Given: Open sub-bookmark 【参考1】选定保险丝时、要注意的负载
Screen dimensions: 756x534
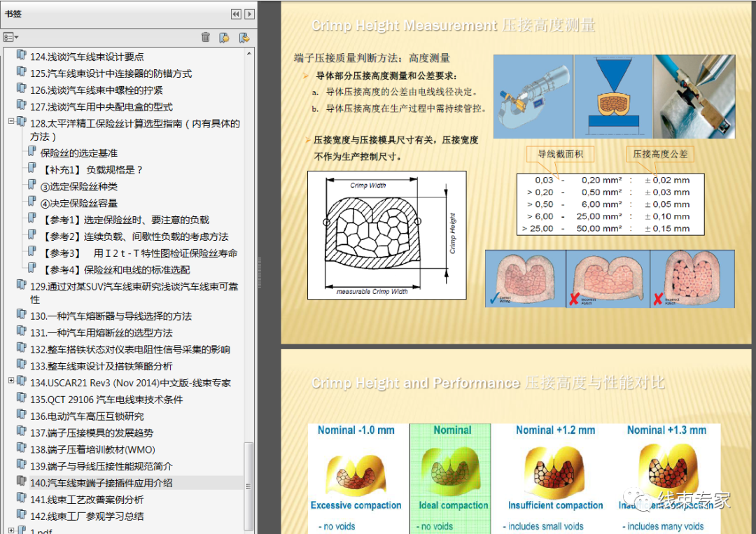Looking at the screenshot, I should pyautogui.click(x=125, y=220).
